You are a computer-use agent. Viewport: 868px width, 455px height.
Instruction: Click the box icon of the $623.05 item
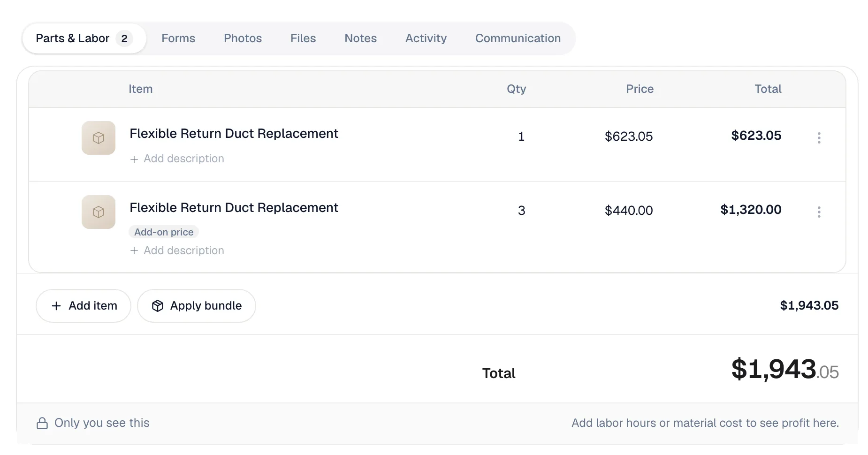[x=99, y=138]
